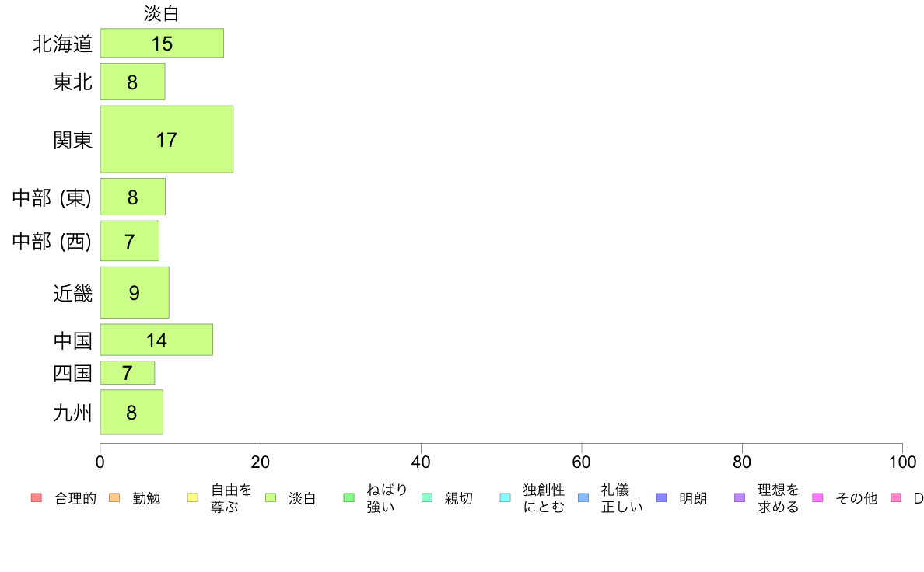
Task: Click the 100 axis tick label
Action: [x=902, y=462]
